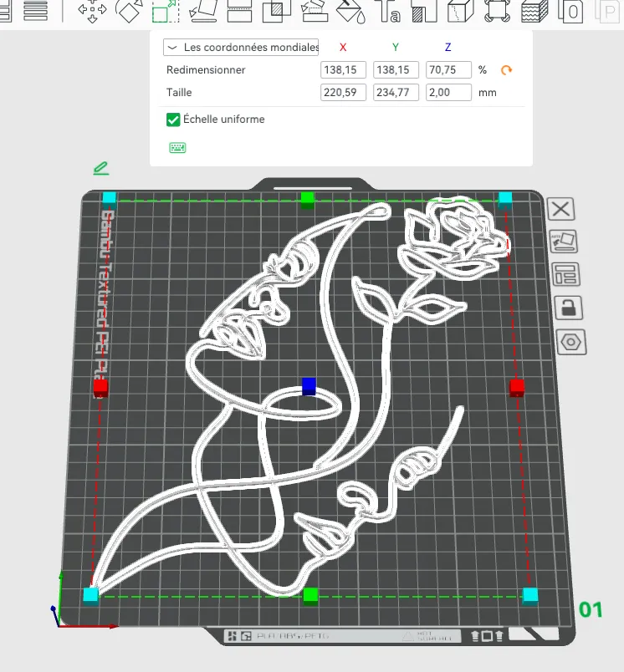Auto orient objects on plate 01
The image size is (624, 672).
(564, 242)
